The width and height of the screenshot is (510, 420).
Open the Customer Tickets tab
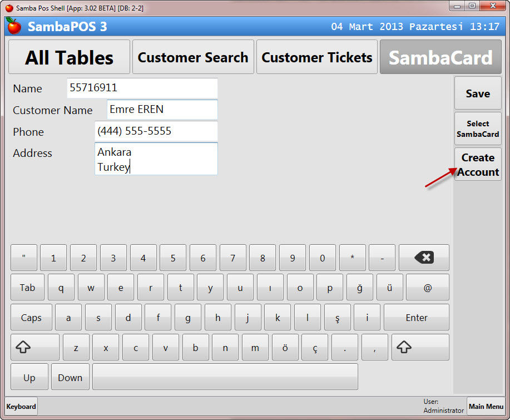(316, 57)
